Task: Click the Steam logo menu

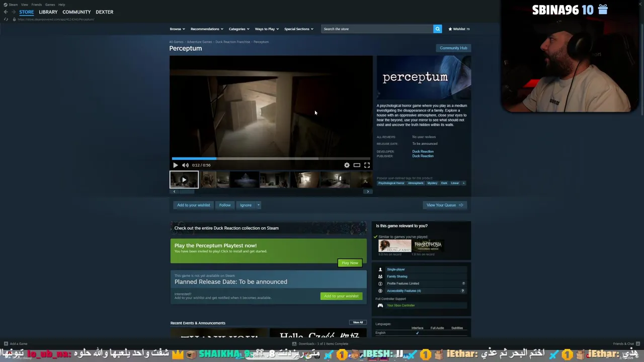Action: pyautogui.click(x=10, y=5)
